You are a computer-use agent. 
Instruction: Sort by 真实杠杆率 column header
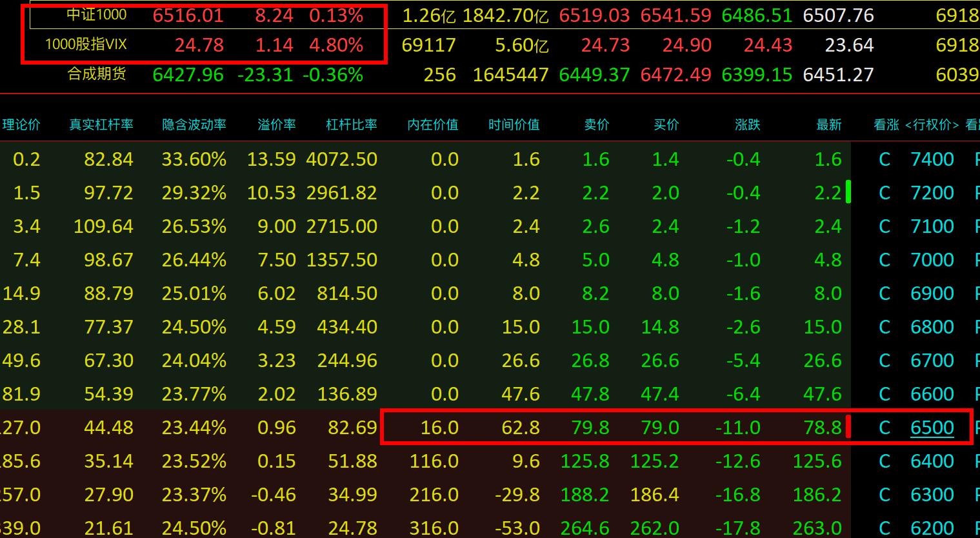(101, 125)
